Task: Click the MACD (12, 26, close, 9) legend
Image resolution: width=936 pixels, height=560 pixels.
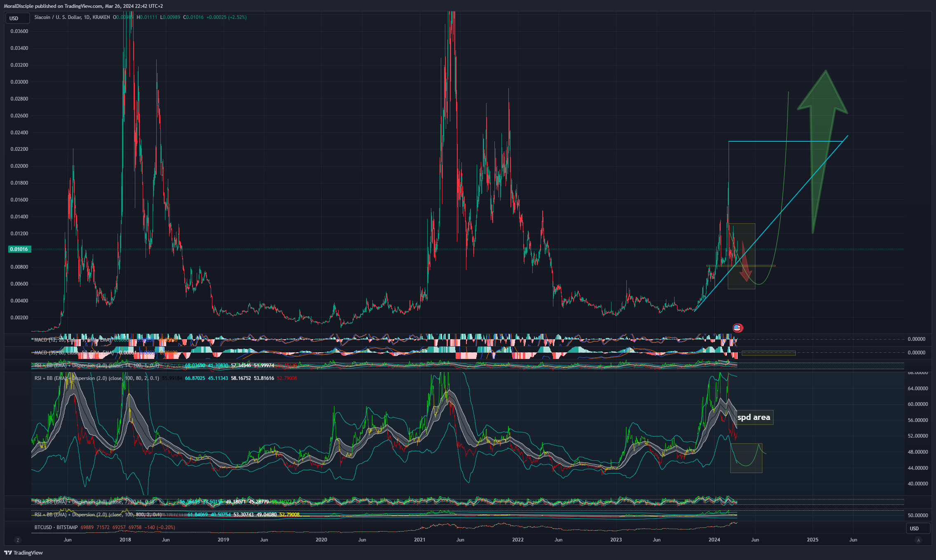Action: 73,340
